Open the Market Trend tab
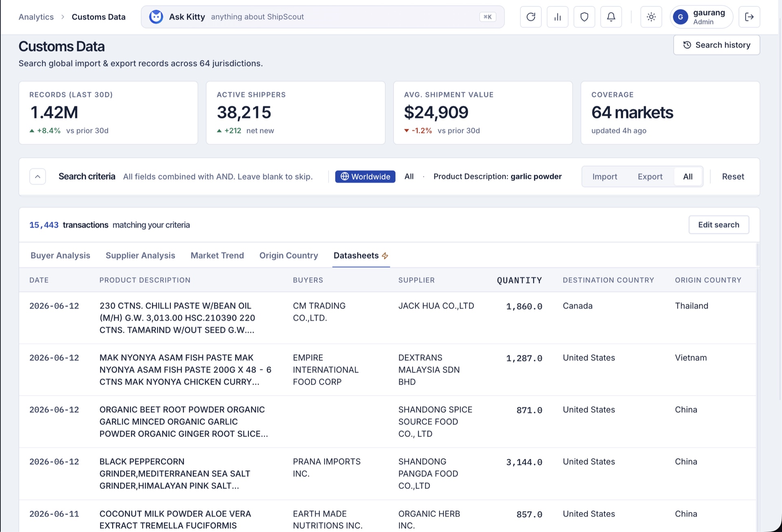This screenshot has height=532, width=782. 217,255
